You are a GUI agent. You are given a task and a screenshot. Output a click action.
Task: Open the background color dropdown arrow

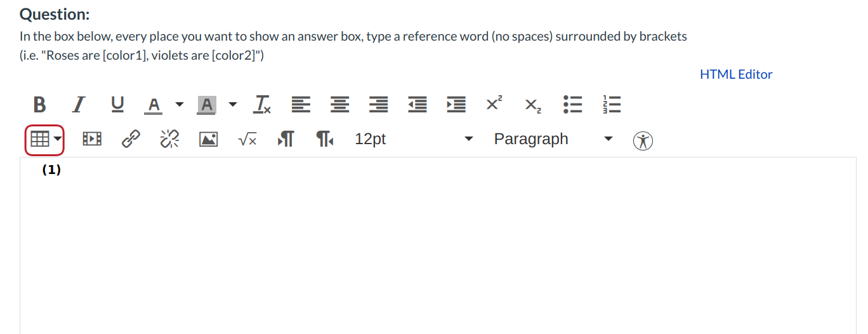coord(233,104)
